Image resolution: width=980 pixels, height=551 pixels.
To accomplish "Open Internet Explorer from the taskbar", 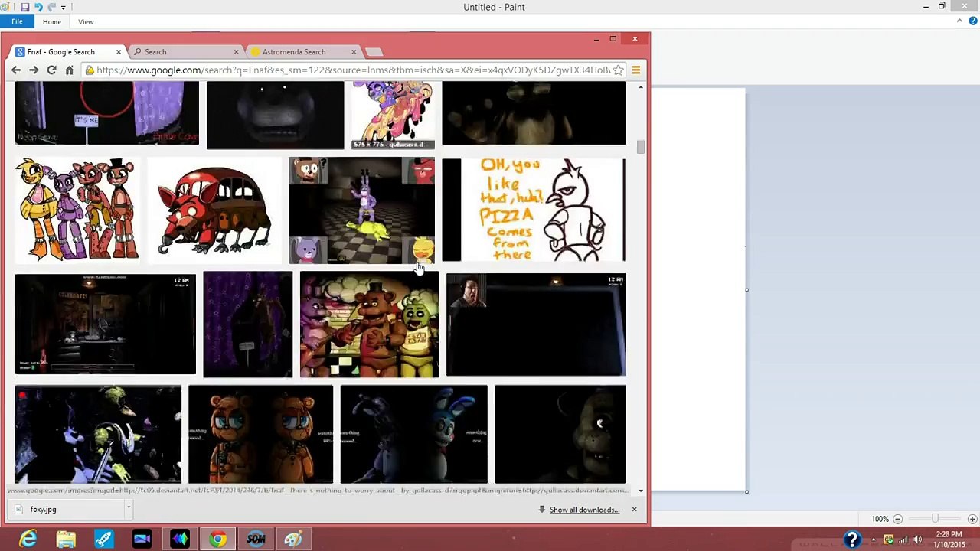I will click(x=28, y=540).
